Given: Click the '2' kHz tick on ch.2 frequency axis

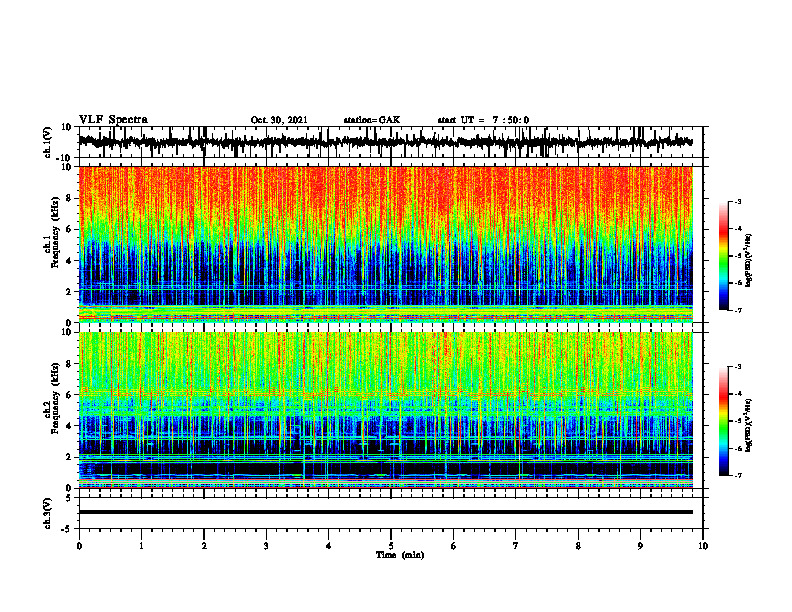Looking at the screenshot, I should [70, 457].
